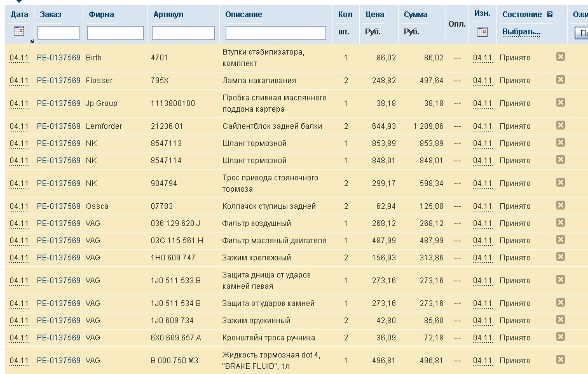
Task: Open calendar picker under Изм. column
Action: click(x=482, y=31)
